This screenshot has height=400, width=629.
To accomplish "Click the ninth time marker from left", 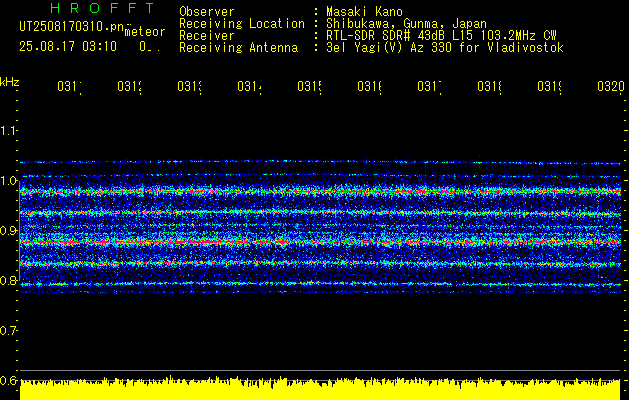I will 550,86.
